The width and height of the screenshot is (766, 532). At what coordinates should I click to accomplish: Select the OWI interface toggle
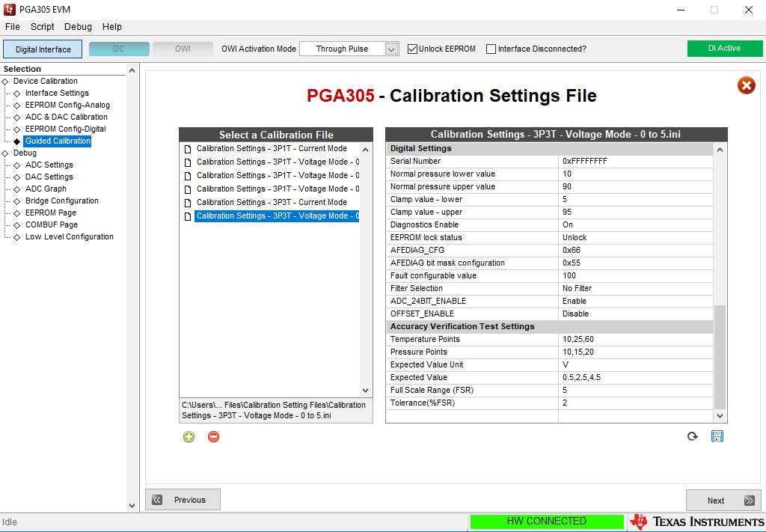tap(183, 49)
